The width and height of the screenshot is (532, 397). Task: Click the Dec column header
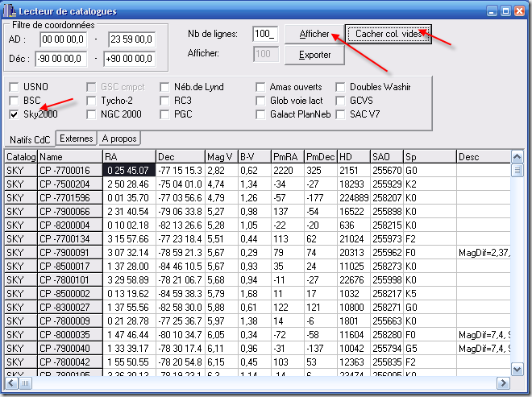(x=181, y=157)
